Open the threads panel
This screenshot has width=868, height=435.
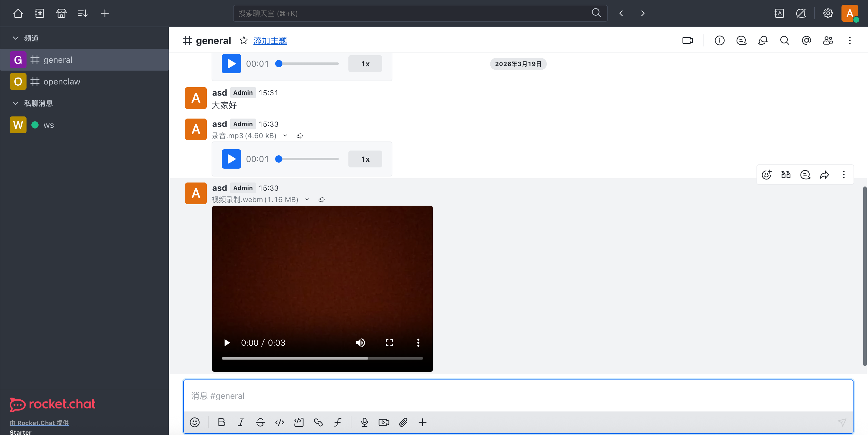pyautogui.click(x=741, y=40)
